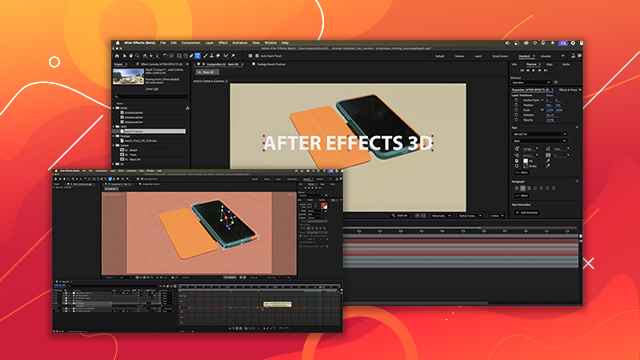Open the Animation menu in back window
The height and width of the screenshot is (360, 640).
(x=240, y=43)
